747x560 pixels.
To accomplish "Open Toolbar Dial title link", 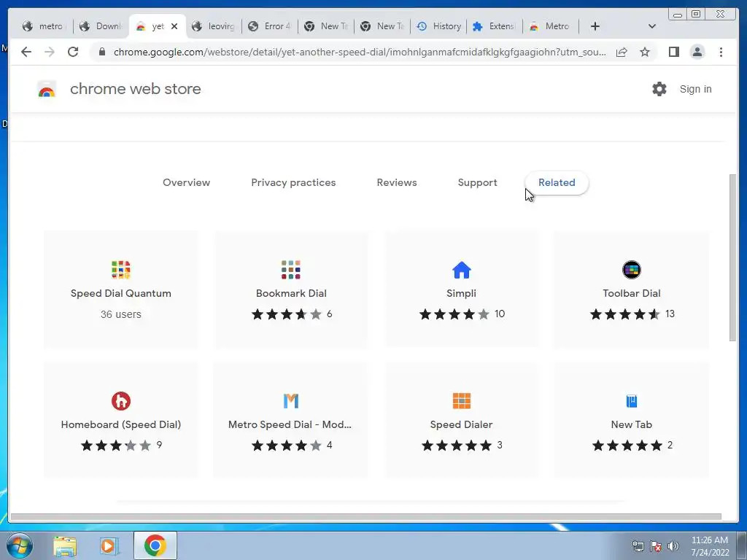I will 631,293.
